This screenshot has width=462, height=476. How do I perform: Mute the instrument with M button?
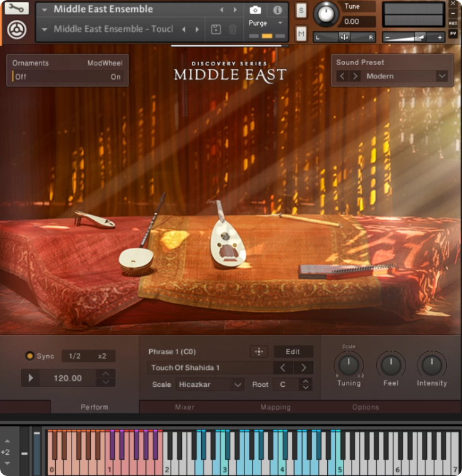tap(301, 33)
